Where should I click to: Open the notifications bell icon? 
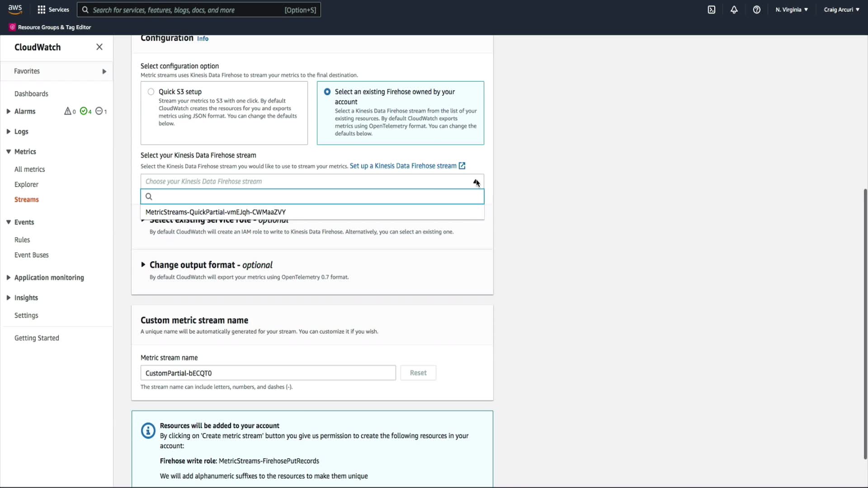click(x=734, y=9)
